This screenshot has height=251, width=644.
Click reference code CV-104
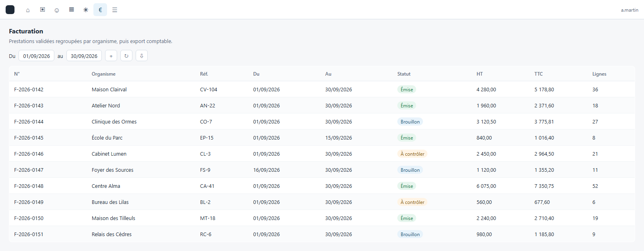[x=208, y=90]
